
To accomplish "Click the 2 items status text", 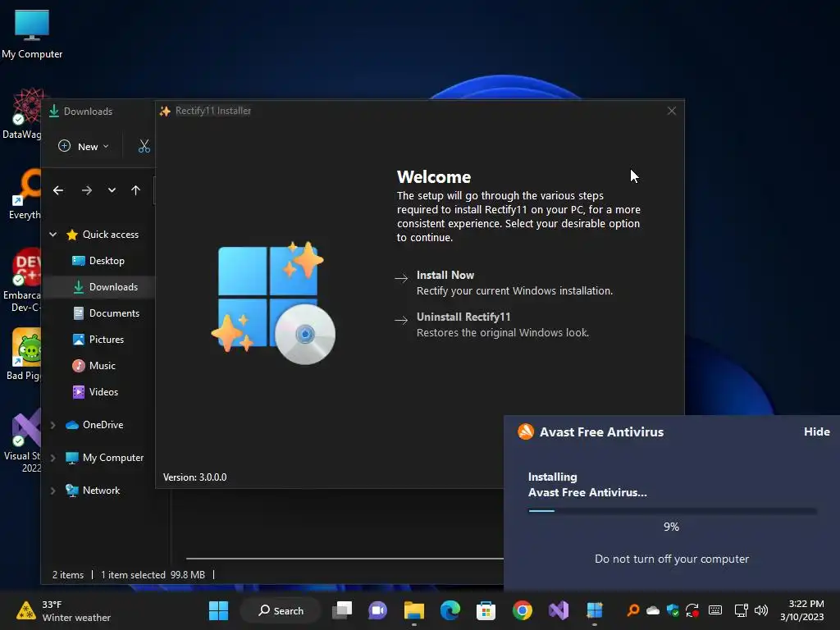I will click(x=68, y=575).
